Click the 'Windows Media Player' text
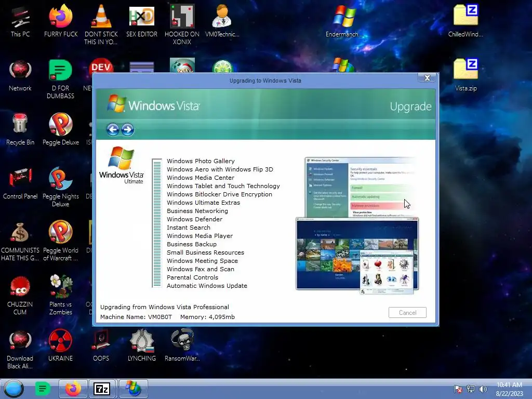Viewport: 532px width, 399px height. (199, 236)
